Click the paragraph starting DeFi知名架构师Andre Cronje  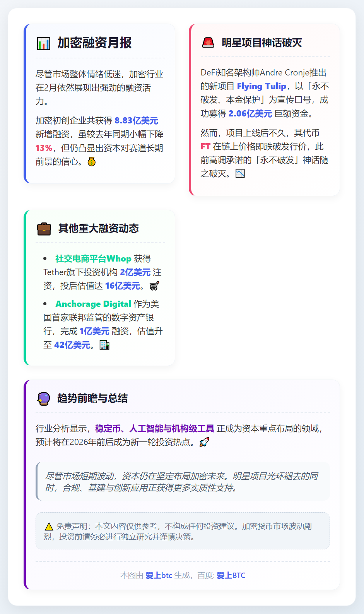tap(265, 93)
